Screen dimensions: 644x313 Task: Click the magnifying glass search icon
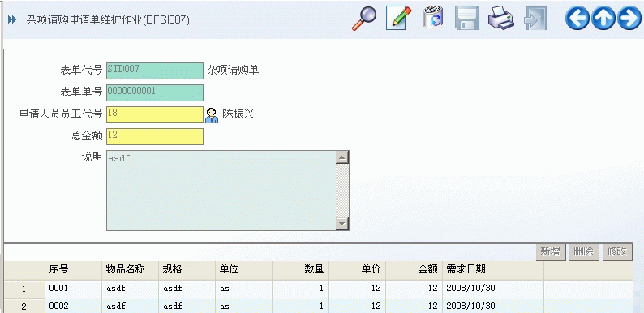364,19
